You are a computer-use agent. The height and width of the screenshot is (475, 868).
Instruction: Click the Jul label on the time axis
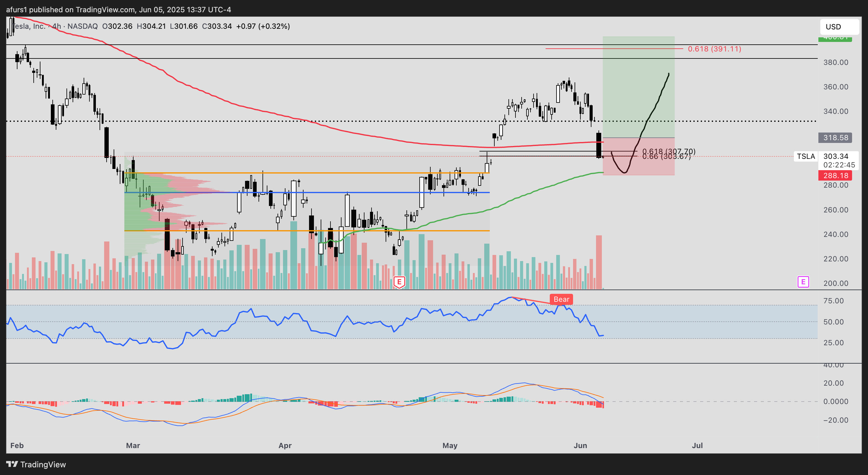[x=697, y=446]
